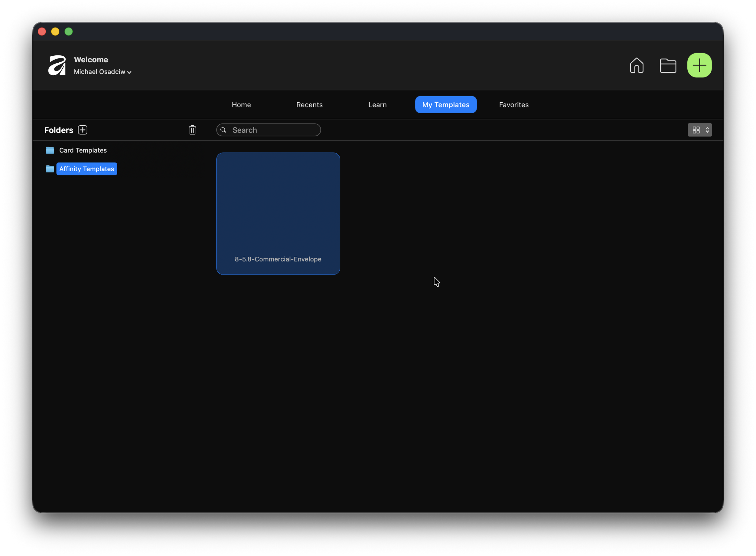Select the Card Templates folder
Viewport: 756px width, 556px height.
click(x=83, y=150)
